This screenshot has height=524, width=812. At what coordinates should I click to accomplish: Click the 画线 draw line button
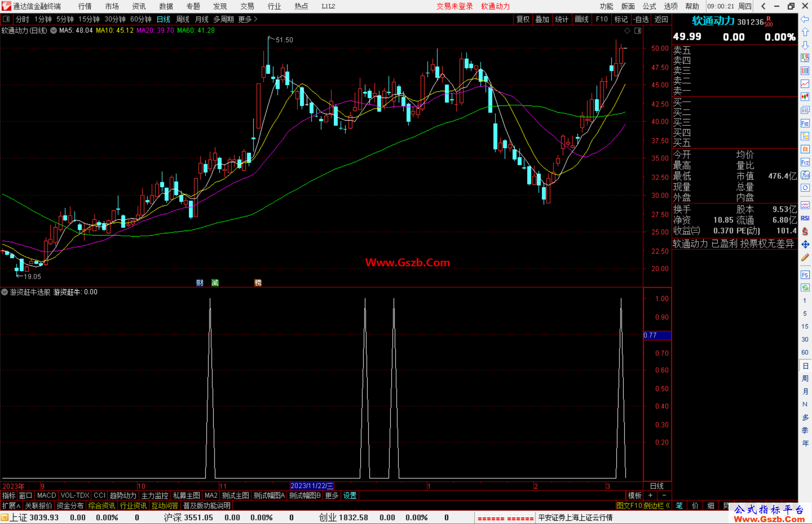click(x=582, y=19)
